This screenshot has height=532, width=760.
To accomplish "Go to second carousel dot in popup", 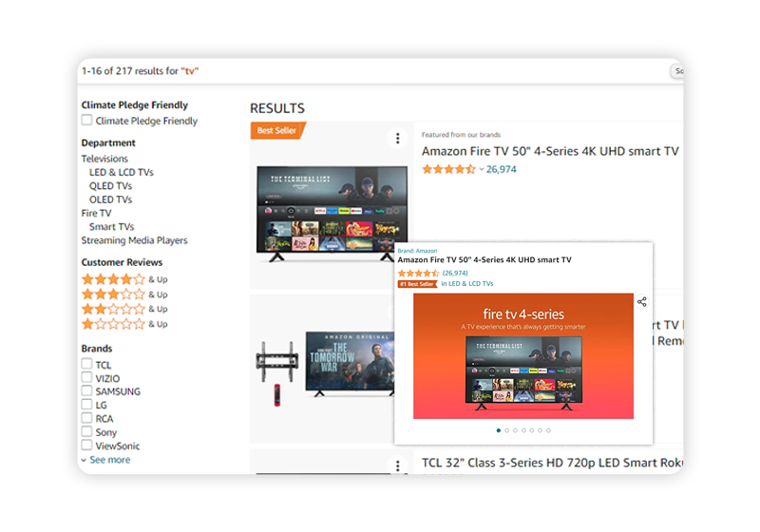I will coord(507,430).
